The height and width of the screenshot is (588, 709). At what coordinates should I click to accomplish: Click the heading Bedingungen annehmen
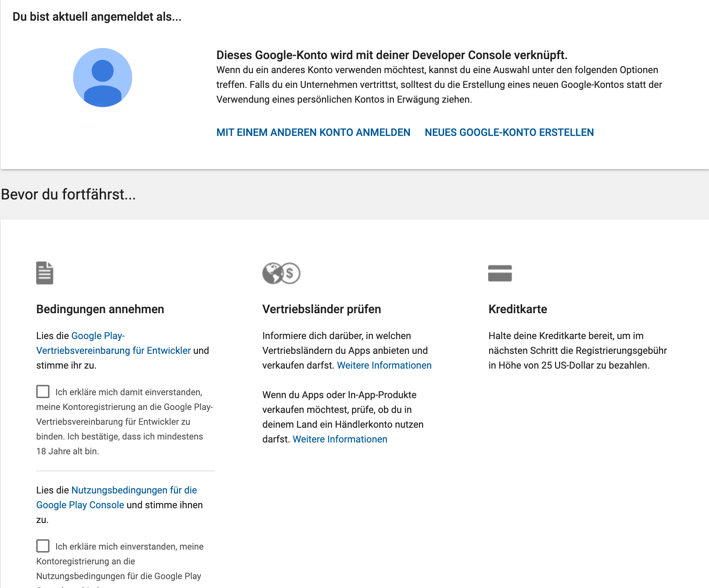100,309
